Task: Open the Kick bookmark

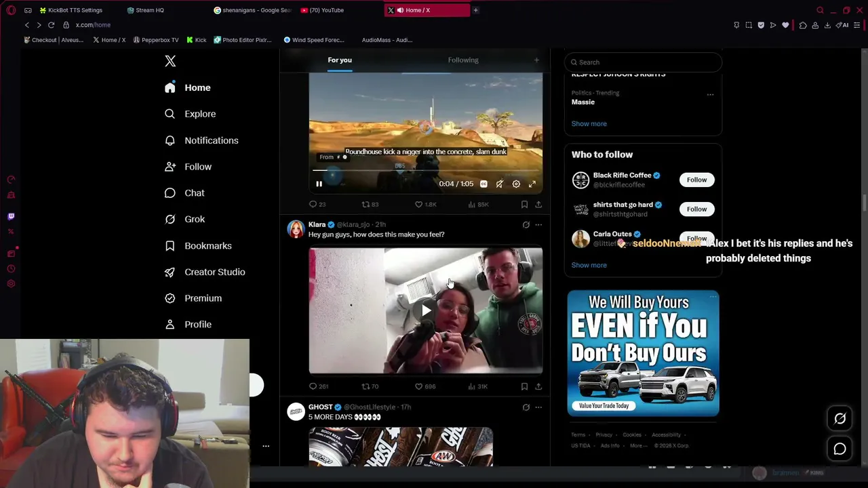Action: 197,40
